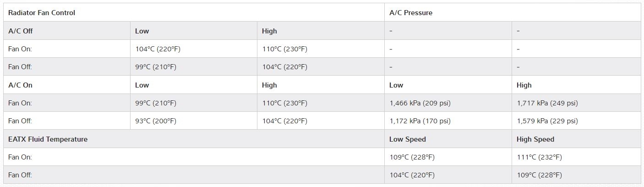Select the 1,717 kPa (249 psi) cell
Viewport: 644px width, 187px height.
(x=547, y=103)
